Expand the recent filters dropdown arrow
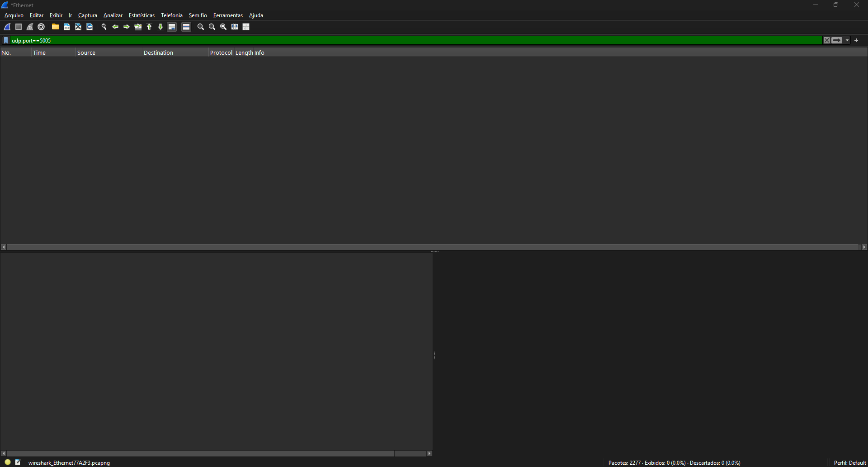Viewport: 868px width, 467px height. point(847,41)
